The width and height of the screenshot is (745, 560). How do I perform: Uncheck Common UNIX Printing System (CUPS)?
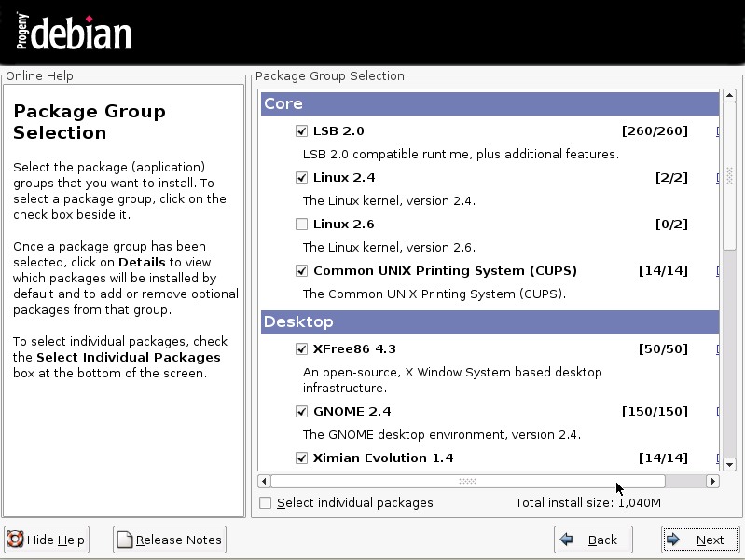point(301,270)
